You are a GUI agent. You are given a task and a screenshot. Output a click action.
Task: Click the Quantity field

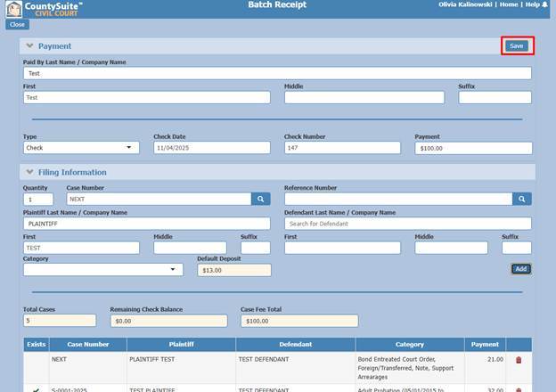[x=38, y=200]
